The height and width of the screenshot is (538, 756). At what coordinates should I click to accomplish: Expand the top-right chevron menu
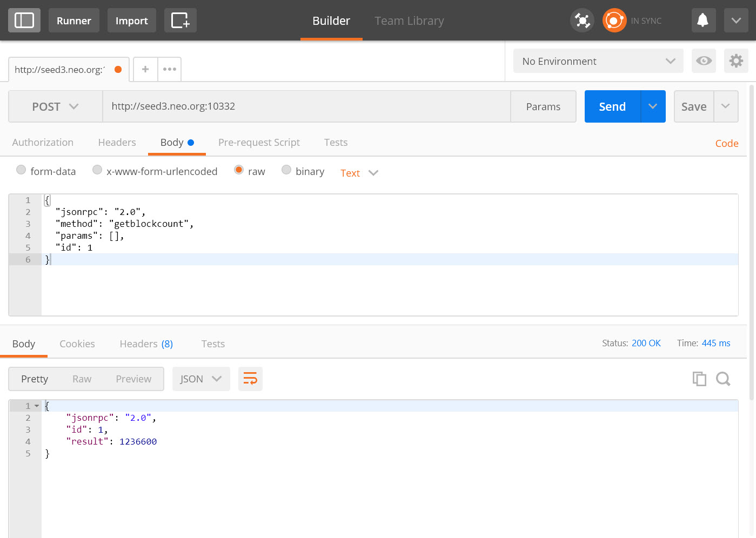[736, 21]
